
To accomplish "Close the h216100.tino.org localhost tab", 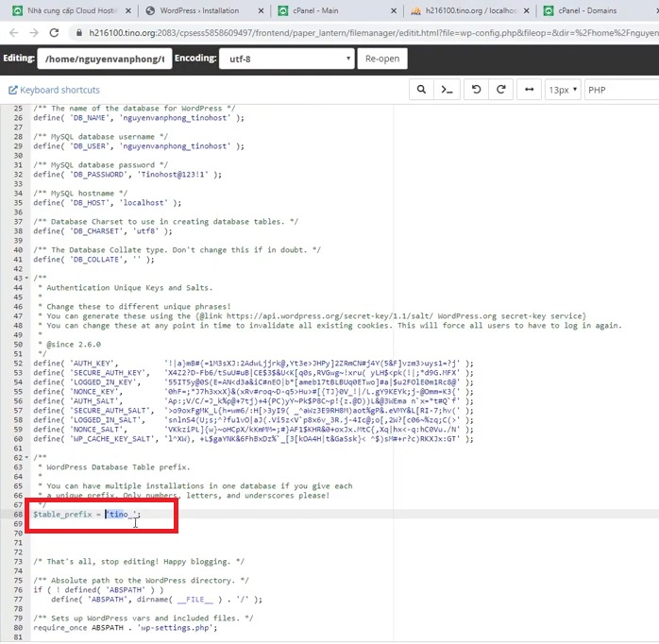I will (527, 11).
